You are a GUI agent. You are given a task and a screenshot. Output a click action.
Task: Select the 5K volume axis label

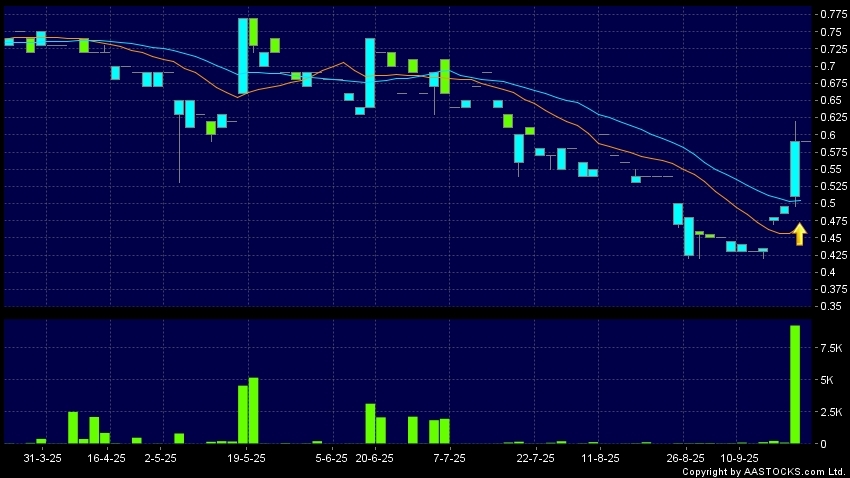pyautogui.click(x=827, y=380)
